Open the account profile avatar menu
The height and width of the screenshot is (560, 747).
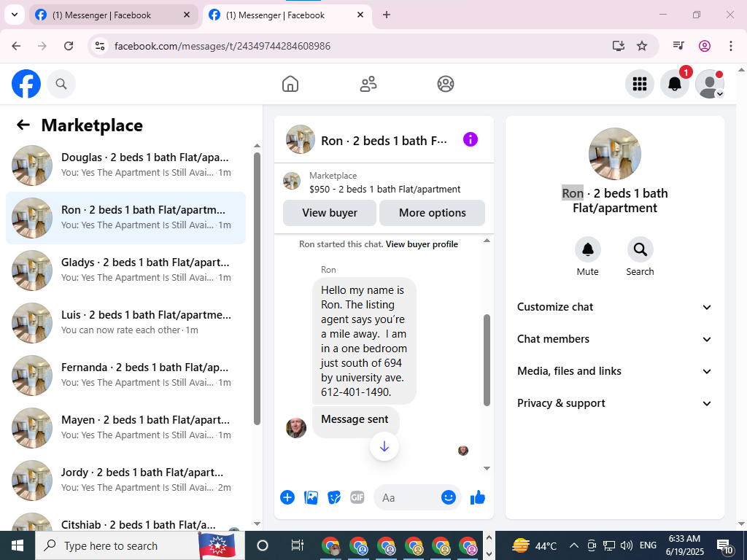[710, 84]
